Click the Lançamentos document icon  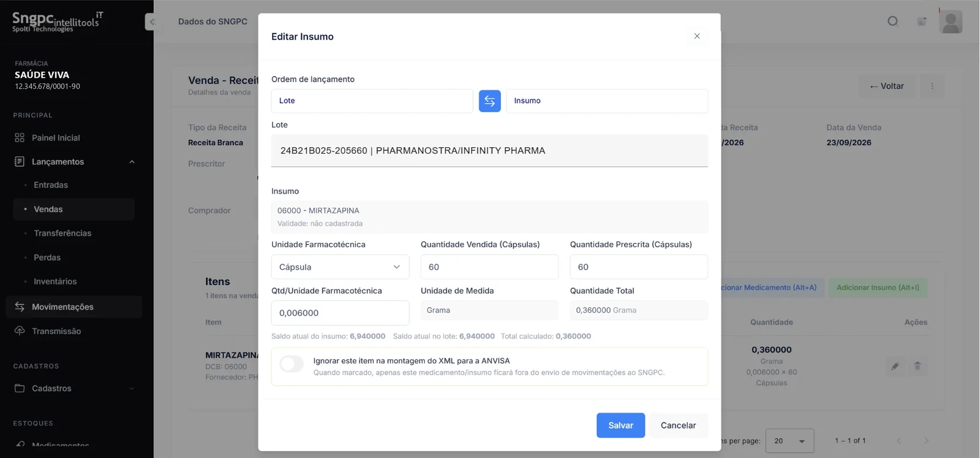coord(20,162)
